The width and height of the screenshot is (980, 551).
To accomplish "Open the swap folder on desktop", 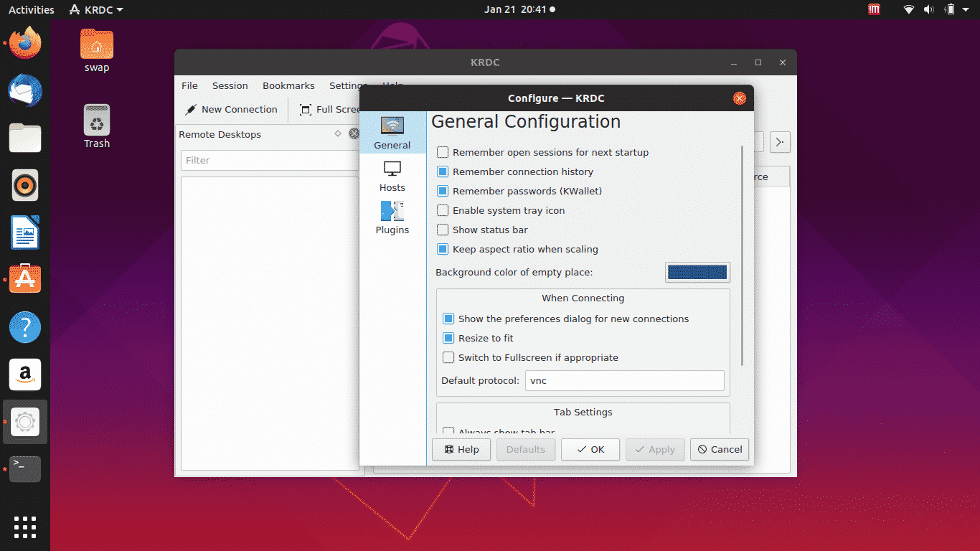I will tap(97, 50).
